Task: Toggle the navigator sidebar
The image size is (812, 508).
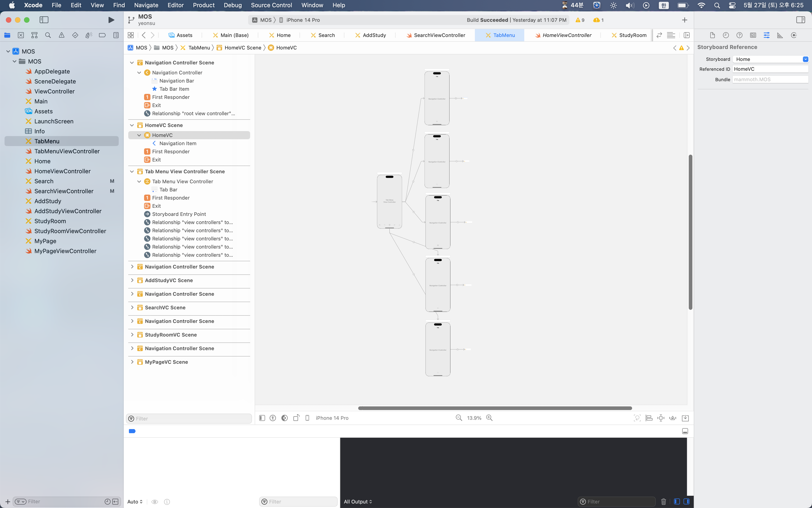Action: [x=44, y=20]
